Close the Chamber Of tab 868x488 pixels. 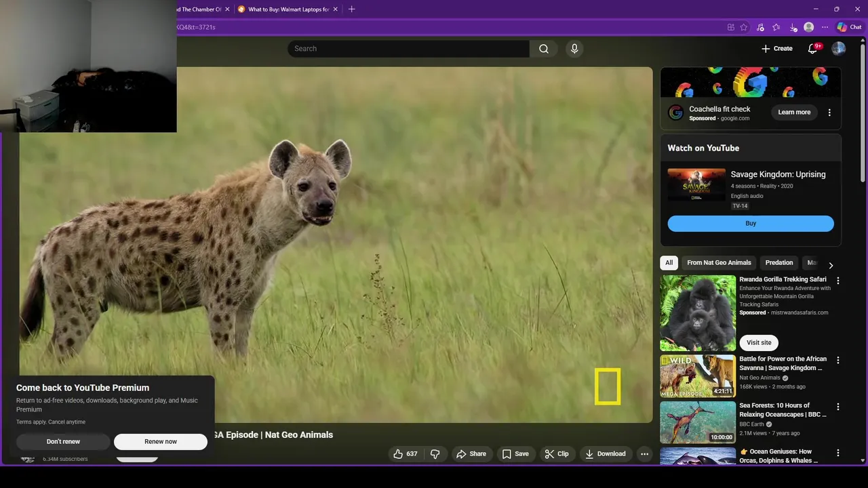[x=227, y=9]
